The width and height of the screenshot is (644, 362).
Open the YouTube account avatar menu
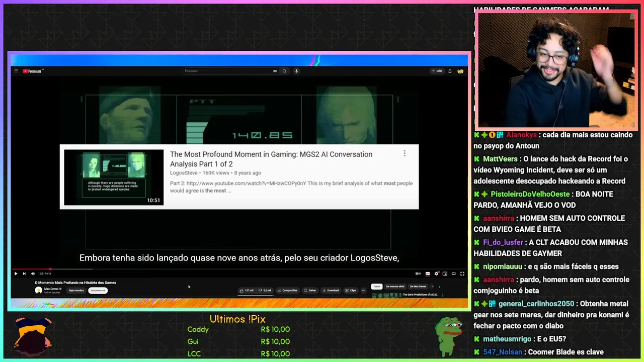tap(460, 71)
